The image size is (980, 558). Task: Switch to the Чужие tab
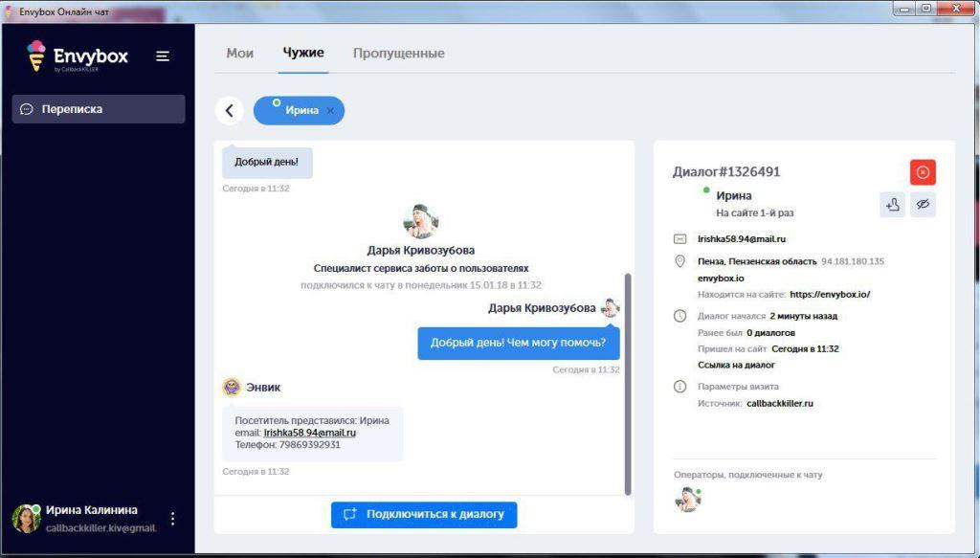coord(303,53)
